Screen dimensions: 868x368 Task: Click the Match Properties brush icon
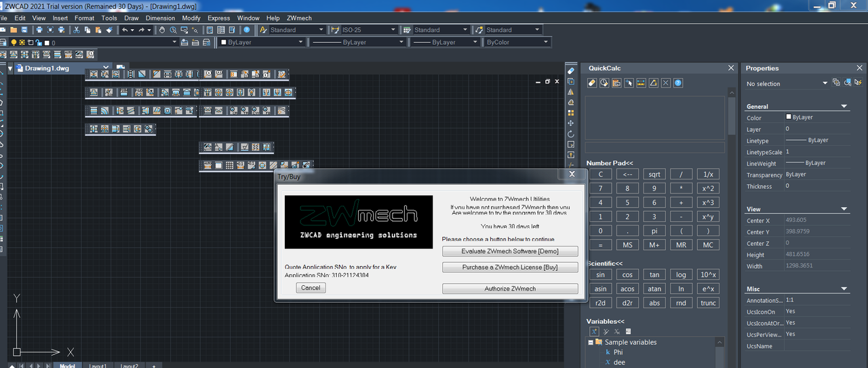pyautogui.click(x=109, y=30)
